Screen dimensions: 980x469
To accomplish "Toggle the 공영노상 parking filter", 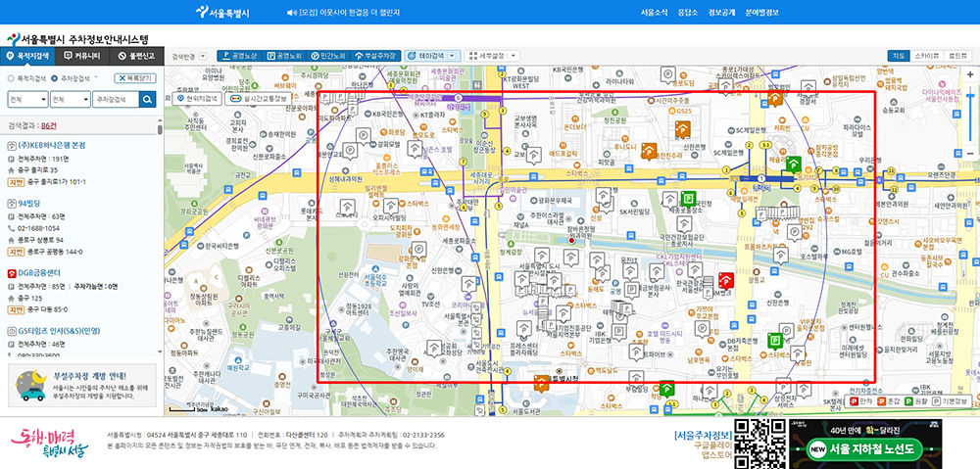I will click(239, 56).
